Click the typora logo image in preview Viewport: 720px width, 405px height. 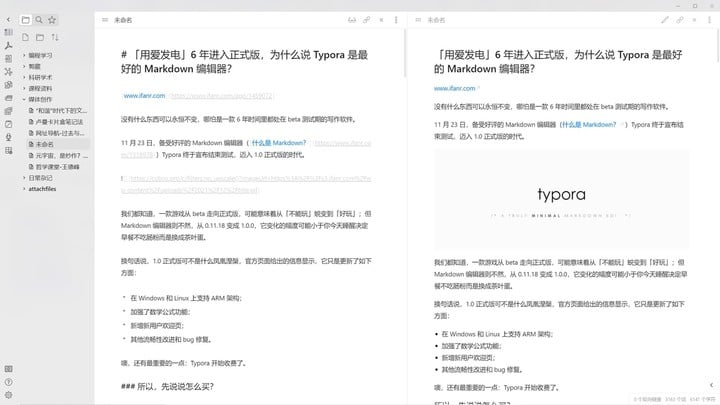[x=561, y=199]
